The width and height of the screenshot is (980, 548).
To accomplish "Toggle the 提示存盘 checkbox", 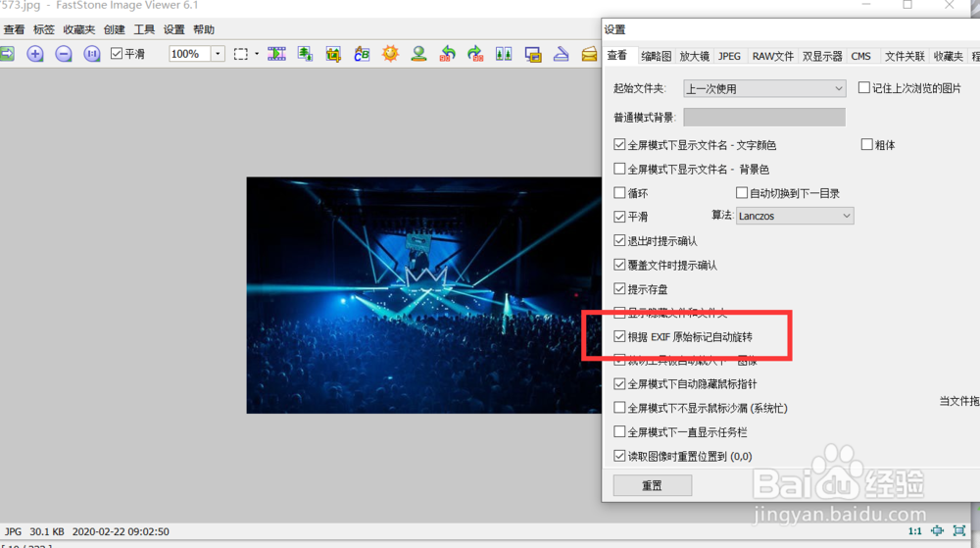I will pyautogui.click(x=619, y=288).
